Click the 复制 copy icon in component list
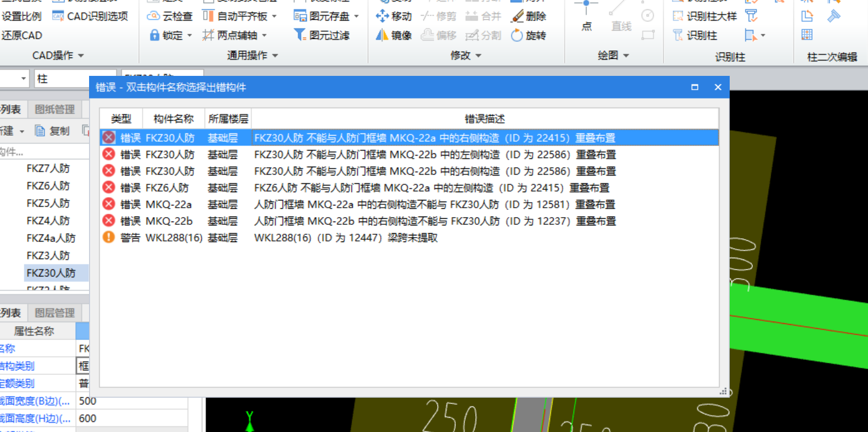868x432 pixels. click(40, 131)
